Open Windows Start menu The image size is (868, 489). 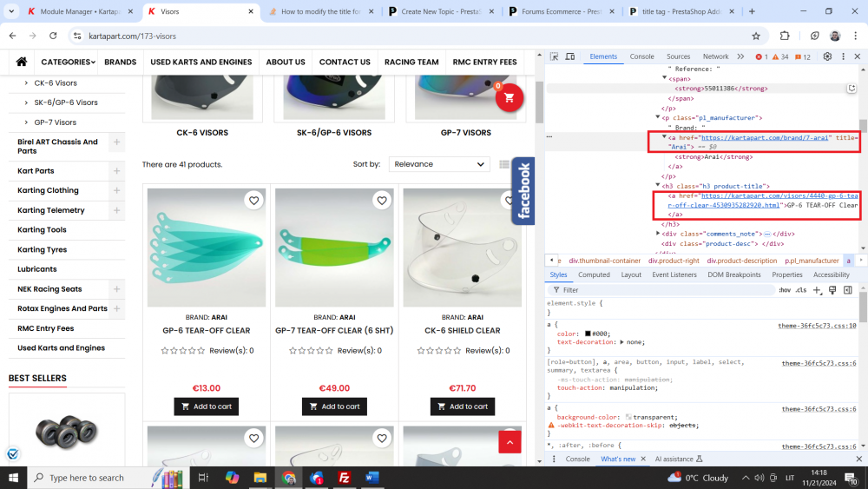point(13,478)
